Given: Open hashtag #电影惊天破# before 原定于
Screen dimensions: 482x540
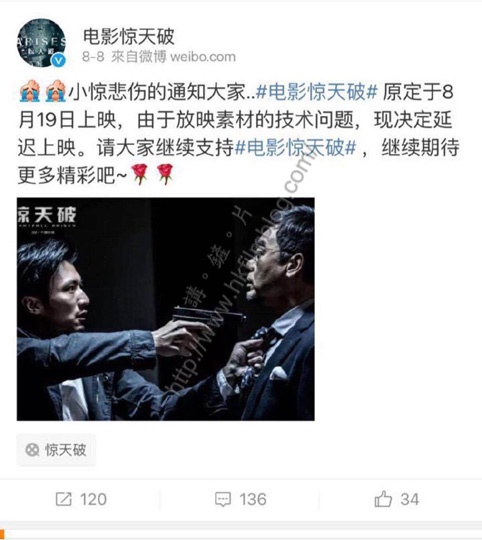Looking at the screenshot, I should [317, 92].
